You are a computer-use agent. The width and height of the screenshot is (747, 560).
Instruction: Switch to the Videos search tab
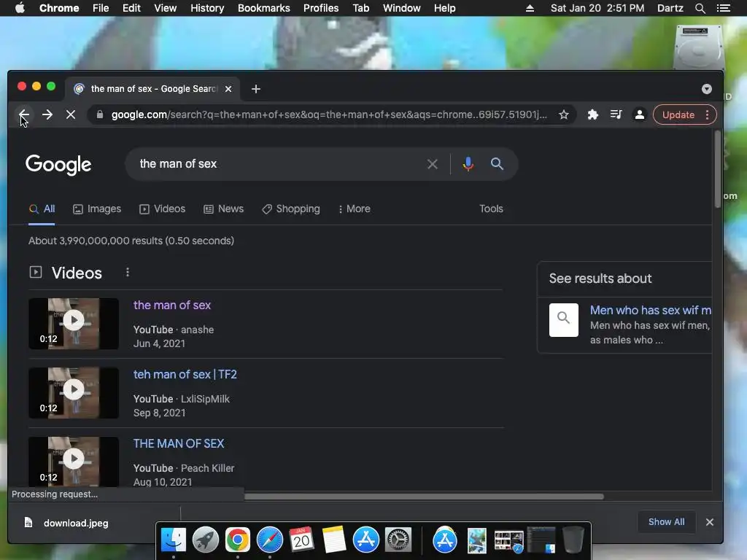[x=163, y=209]
